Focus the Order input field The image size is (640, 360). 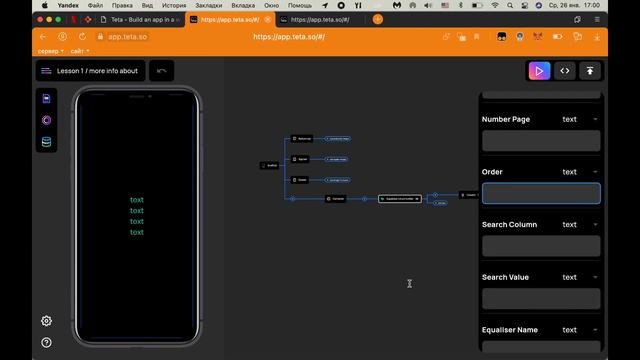click(541, 193)
